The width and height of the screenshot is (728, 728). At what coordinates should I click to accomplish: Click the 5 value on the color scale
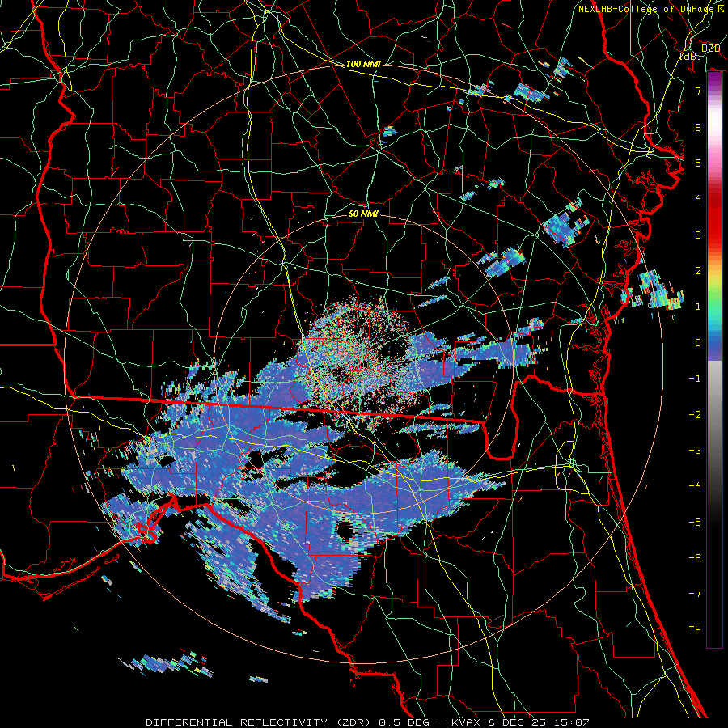coord(698,163)
